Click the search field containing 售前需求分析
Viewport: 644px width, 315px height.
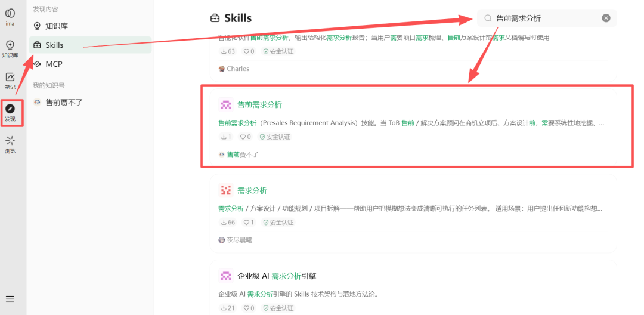[x=547, y=18]
